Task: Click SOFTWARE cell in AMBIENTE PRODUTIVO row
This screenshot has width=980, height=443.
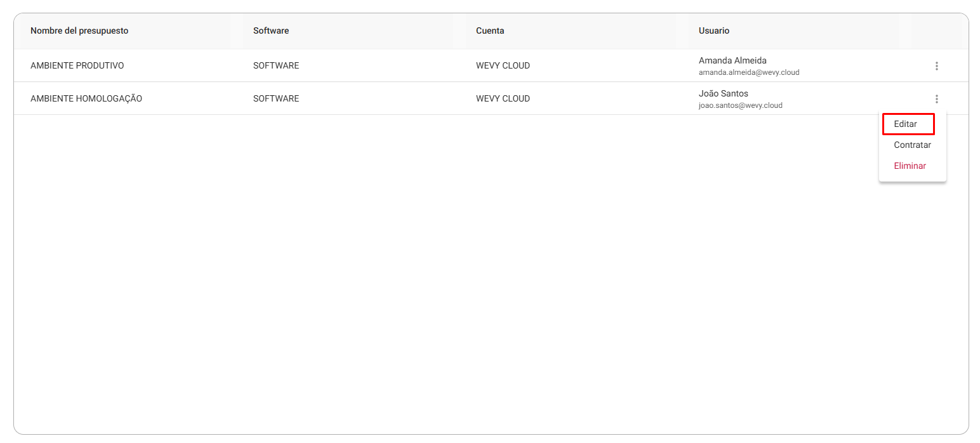Action: tap(276, 65)
